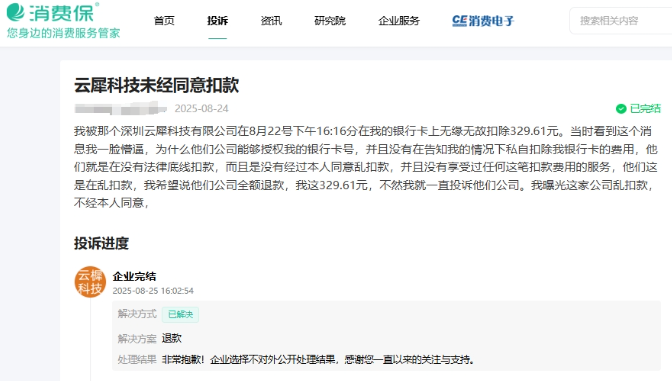
Task: Click the 投诉进度 section heading
Action: pyautogui.click(x=101, y=243)
